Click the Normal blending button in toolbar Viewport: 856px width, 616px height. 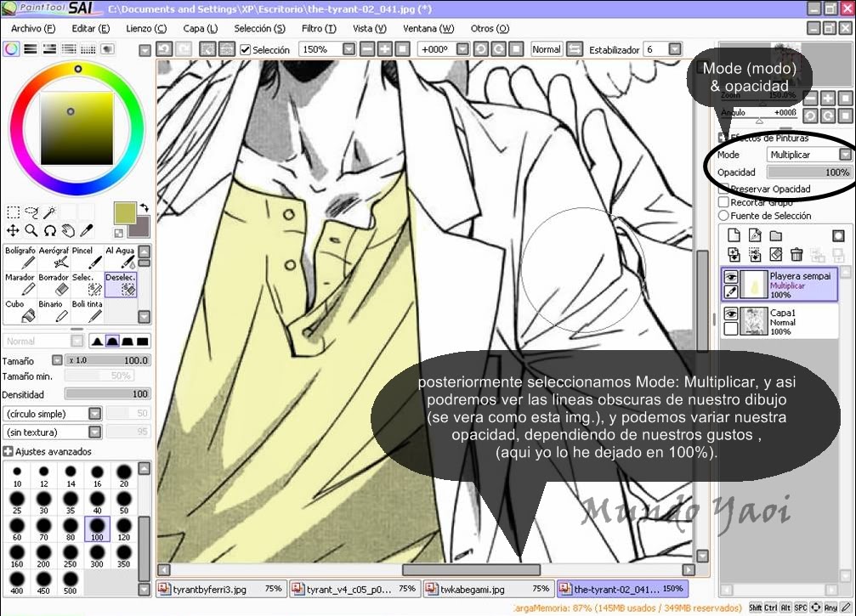(547, 49)
